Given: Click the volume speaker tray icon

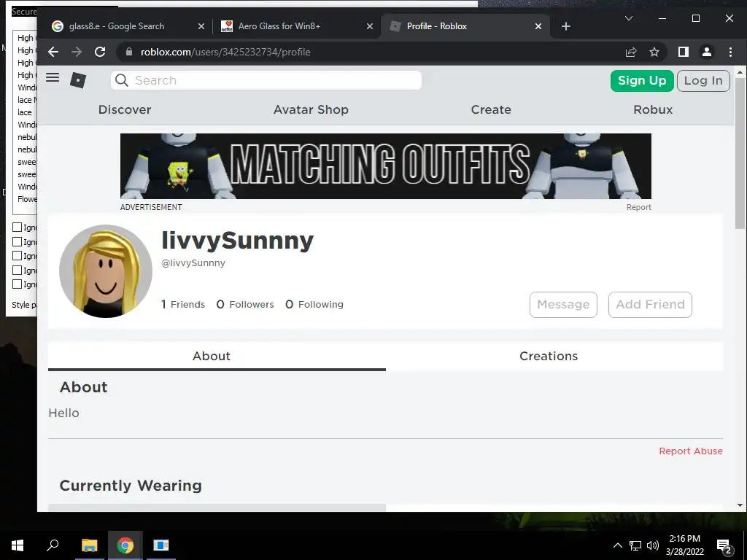Looking at the screenshot, I should coord(653,545).
